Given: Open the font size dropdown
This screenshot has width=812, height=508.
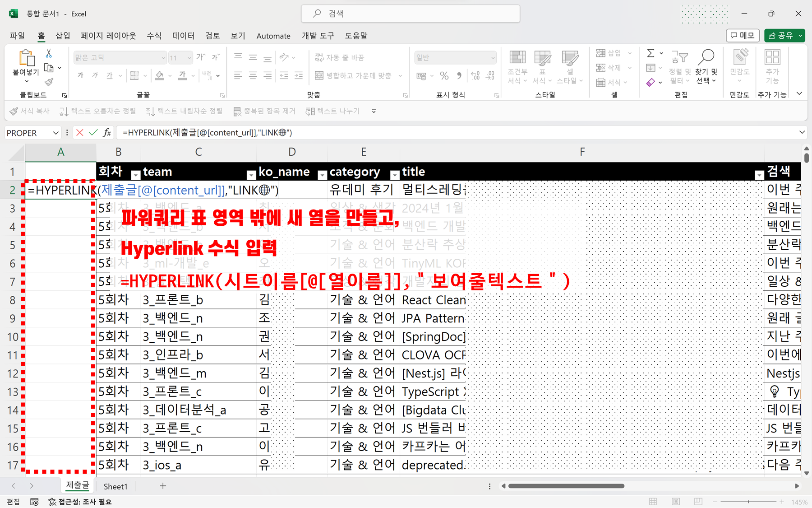Looking at the screenshot, I should [189, 58].
